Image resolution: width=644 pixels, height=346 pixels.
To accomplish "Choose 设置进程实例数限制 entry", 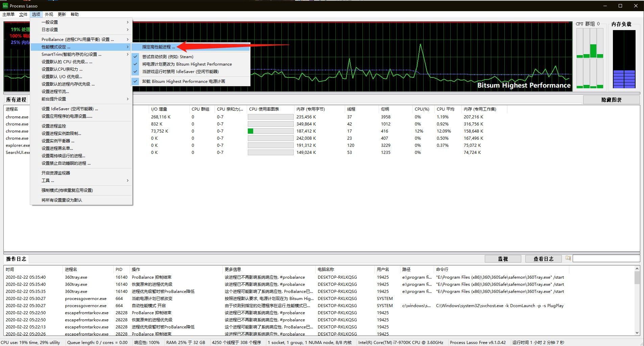I will (x=81, y=134).
